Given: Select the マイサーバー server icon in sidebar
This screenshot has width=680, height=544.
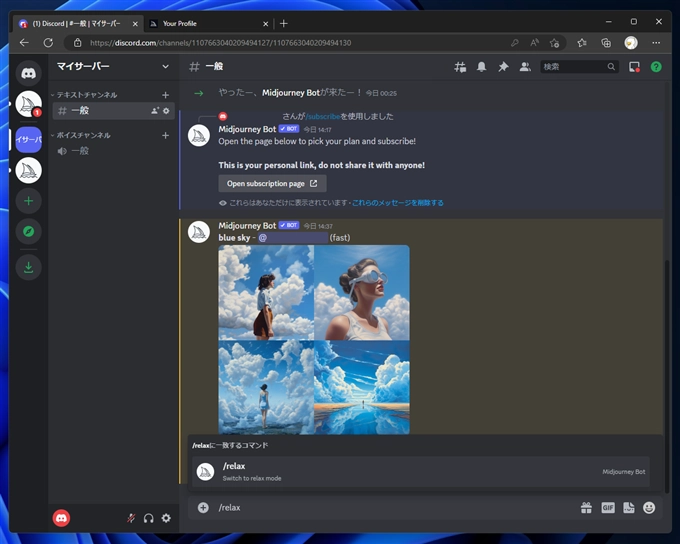Looking at the screenshot, I should pos(29,139).
